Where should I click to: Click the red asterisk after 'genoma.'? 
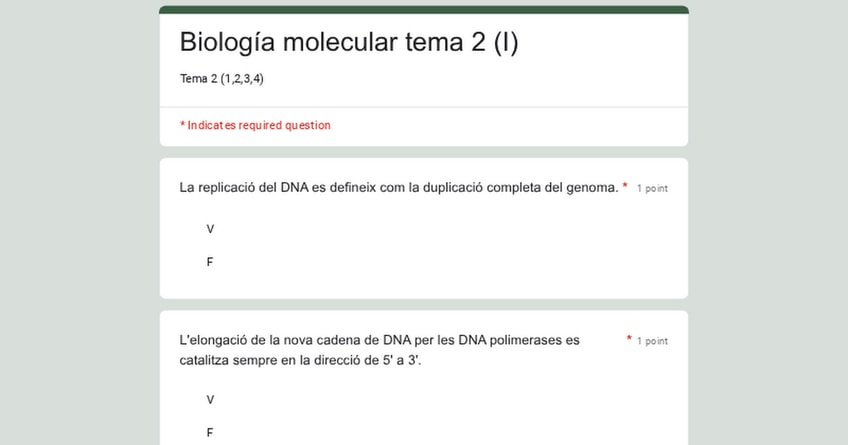[x=625, y=186]
